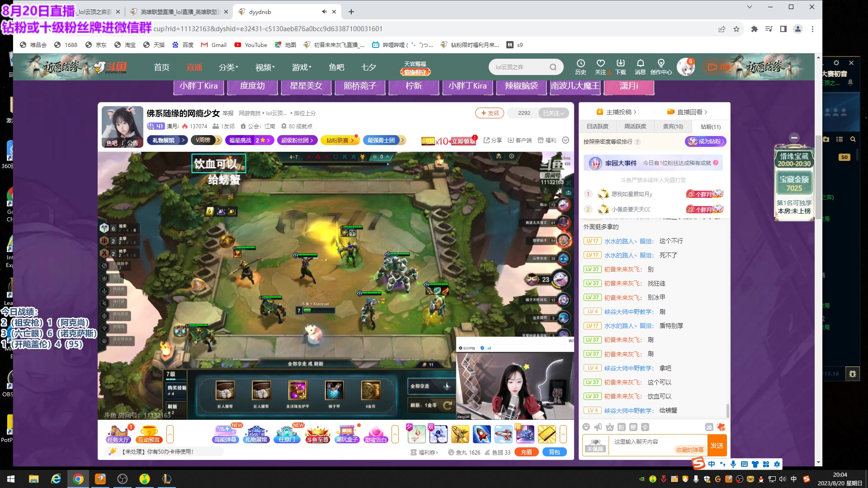The height and width of the screenshot is (488, 868).
Task: Switch to the 贵宾(10) tab
Action: tap(673, 127)
